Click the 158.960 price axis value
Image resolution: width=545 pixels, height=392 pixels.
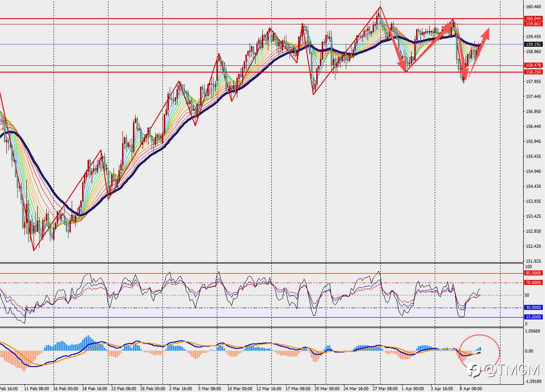(534, 52)
